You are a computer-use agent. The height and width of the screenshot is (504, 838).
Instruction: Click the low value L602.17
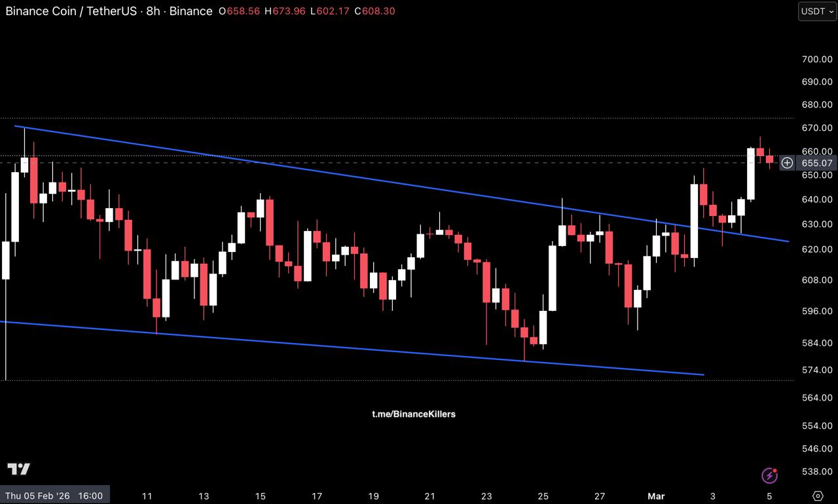[330, 11]
